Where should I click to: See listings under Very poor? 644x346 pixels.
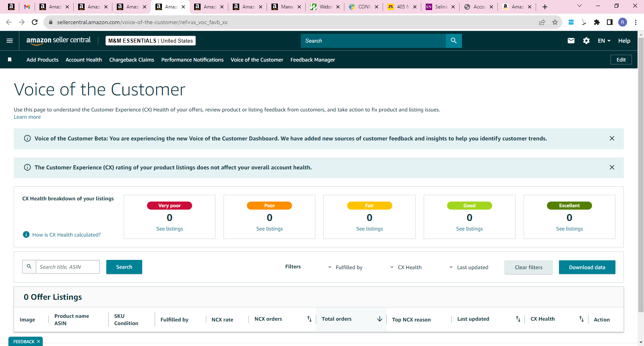point(170,229)
